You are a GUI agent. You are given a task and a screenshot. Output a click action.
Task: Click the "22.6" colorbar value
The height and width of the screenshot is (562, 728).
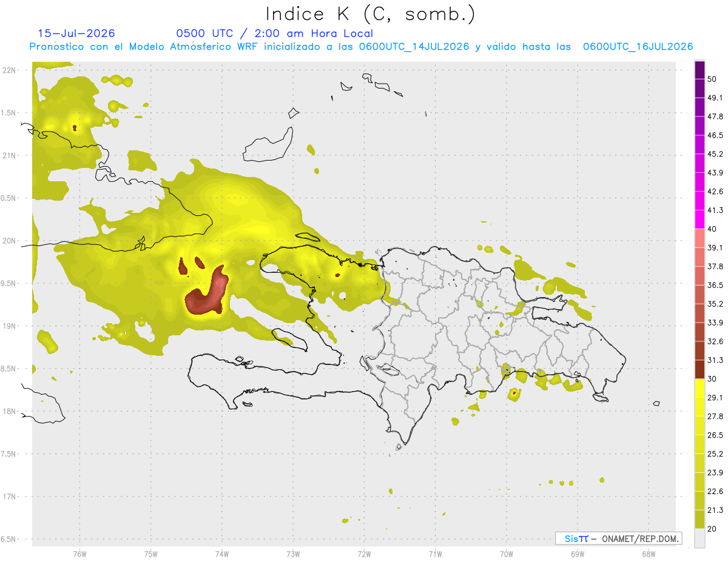tap(715, 492)
